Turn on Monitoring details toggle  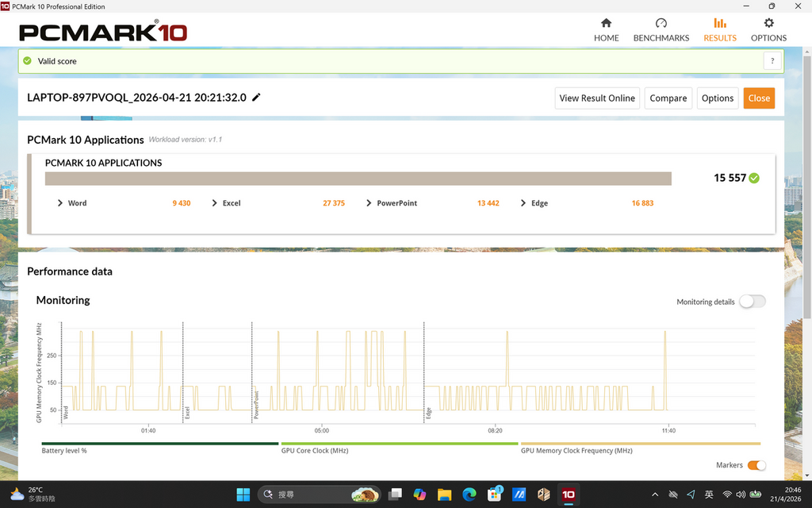[752, 301]
